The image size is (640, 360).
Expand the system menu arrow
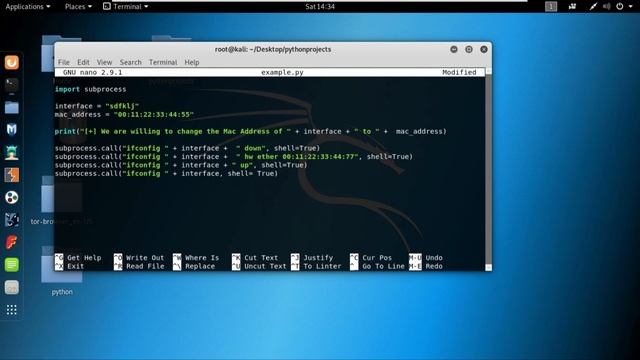[x=631, y=7]
